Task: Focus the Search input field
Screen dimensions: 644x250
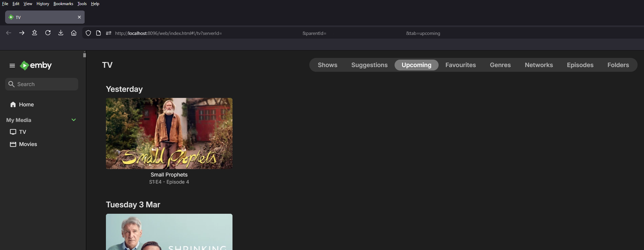Action: click(x=42, y=84)
